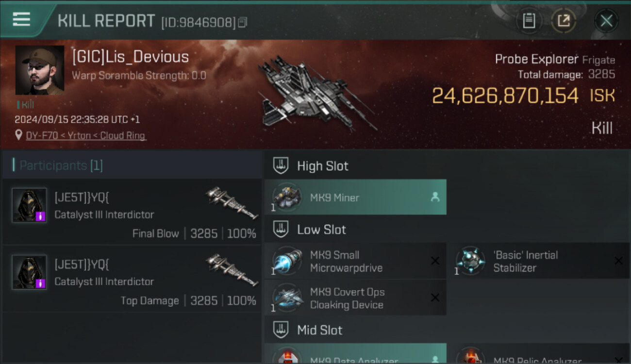This screenshot has height=364, width=631.
Task: Open Top Damage participant portrait
Action: tap(29, 272)
